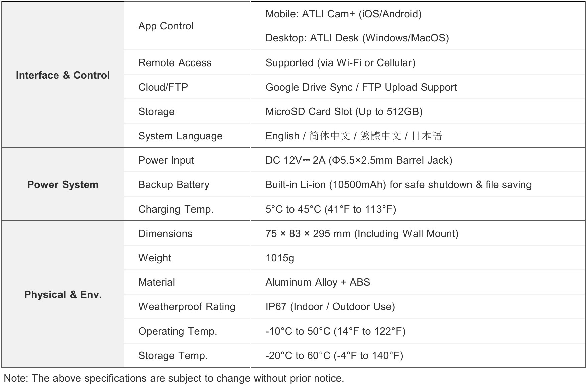Click the Power System category heading
588x387 pixels.
point(63,185)
